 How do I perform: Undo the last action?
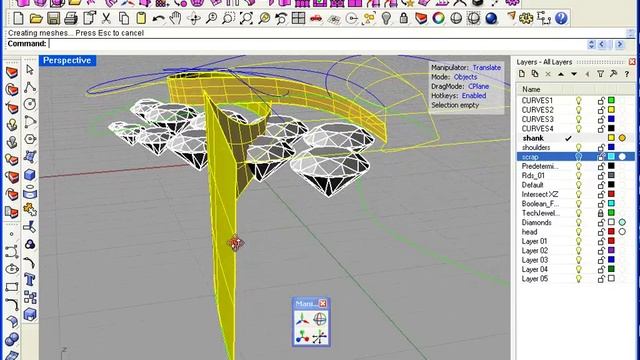click(x=158, y=18)
